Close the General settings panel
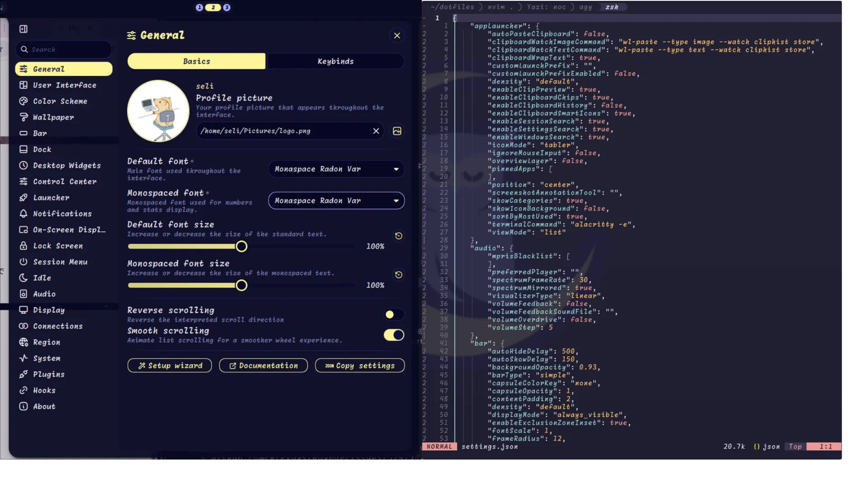This screenshot has width=868, height=488. point(397,36)
